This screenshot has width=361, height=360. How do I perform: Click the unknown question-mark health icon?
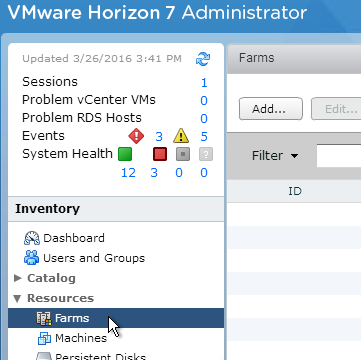click(206, 154)
